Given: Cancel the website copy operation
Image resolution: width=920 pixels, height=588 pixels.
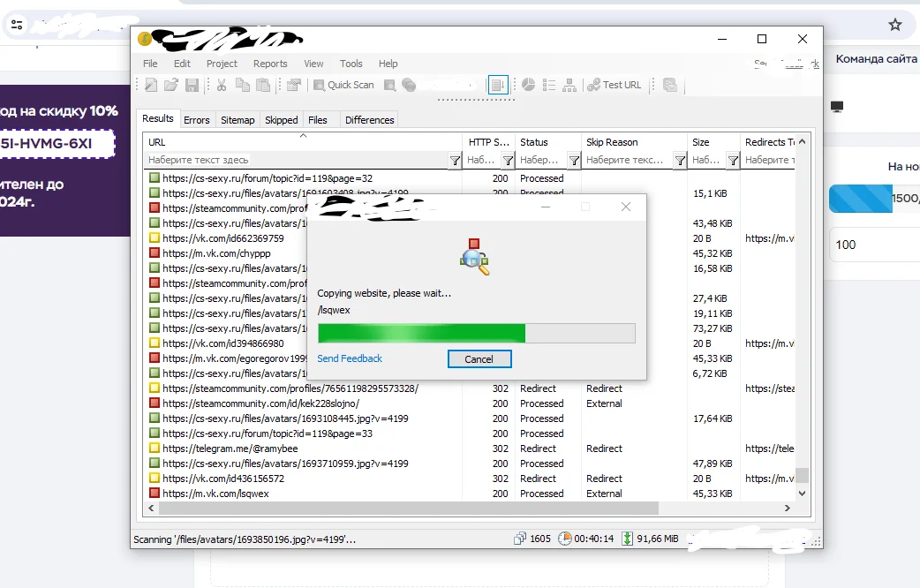Looking at the screenshot, I should [x=479, y=359].
